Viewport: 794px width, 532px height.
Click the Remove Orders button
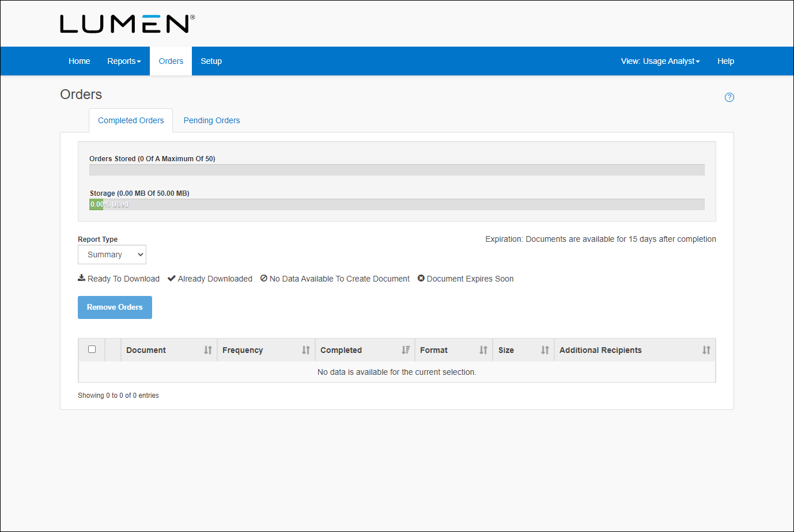coord(115,307)
